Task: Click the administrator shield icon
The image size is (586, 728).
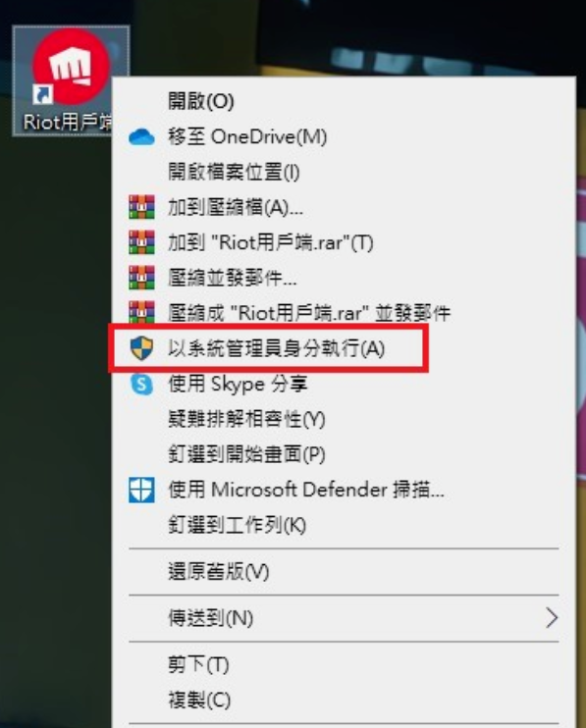Action: 141,348
